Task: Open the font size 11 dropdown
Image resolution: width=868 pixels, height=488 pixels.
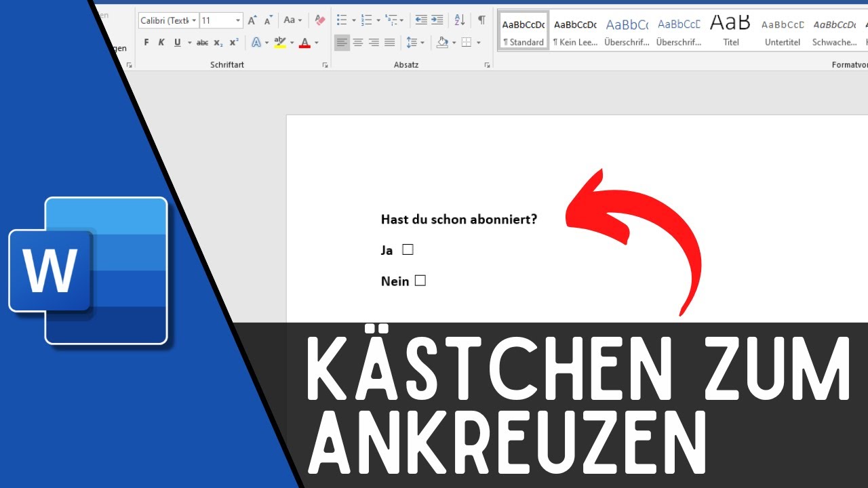Action: coord(237,20)
